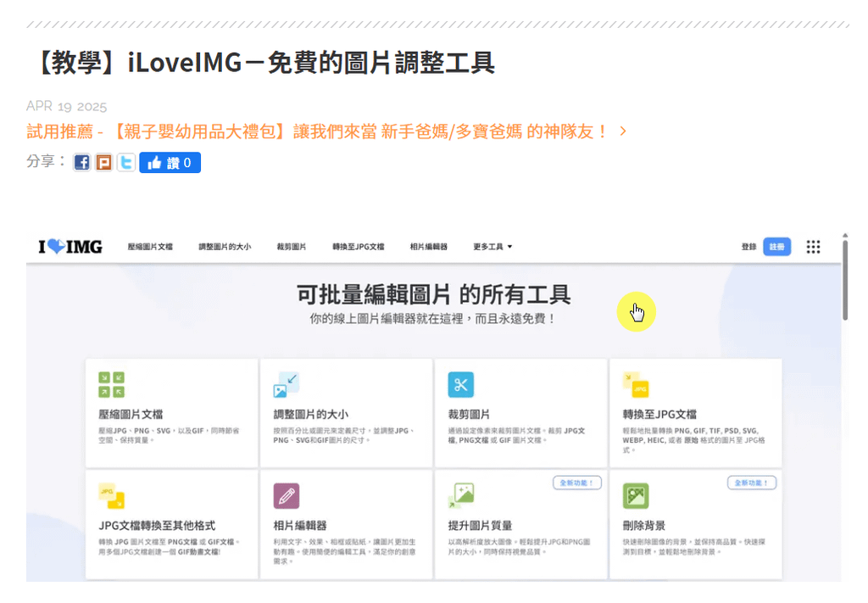Click the blue scissors crop icon
This screenshot has height=603, width=868.
click(x=460, y=385)
